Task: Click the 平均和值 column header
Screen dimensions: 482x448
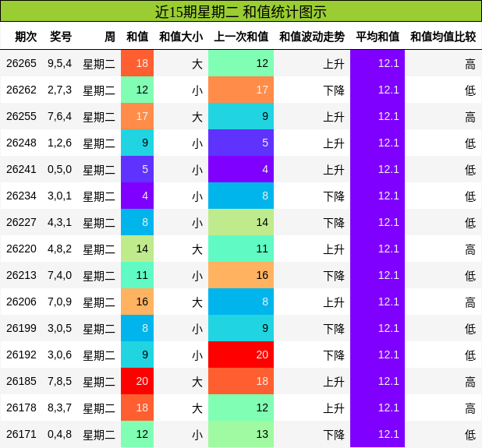Action: pos(377,37)
